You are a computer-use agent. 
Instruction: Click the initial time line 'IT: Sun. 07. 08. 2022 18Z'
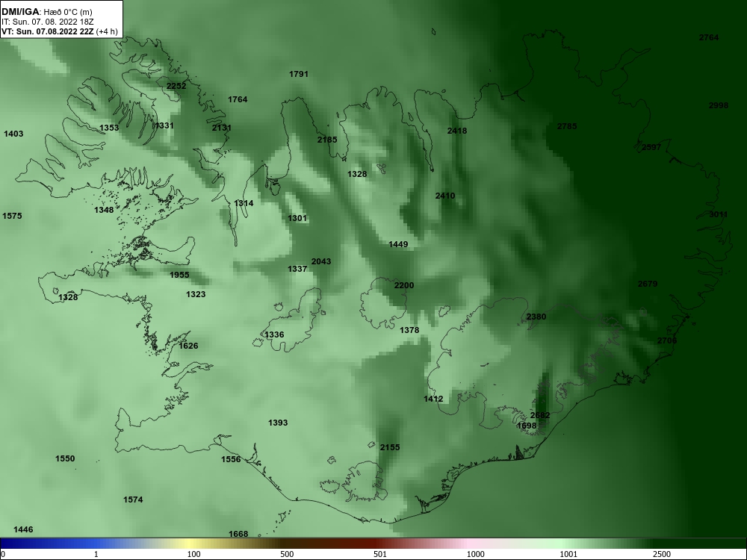point(48,22)
